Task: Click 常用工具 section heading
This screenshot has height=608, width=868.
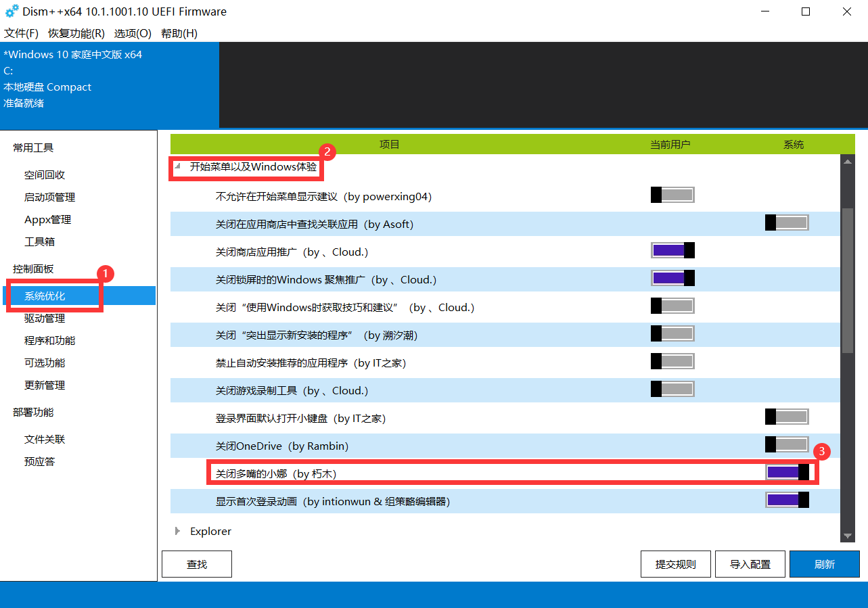Action: click(33, 147)
